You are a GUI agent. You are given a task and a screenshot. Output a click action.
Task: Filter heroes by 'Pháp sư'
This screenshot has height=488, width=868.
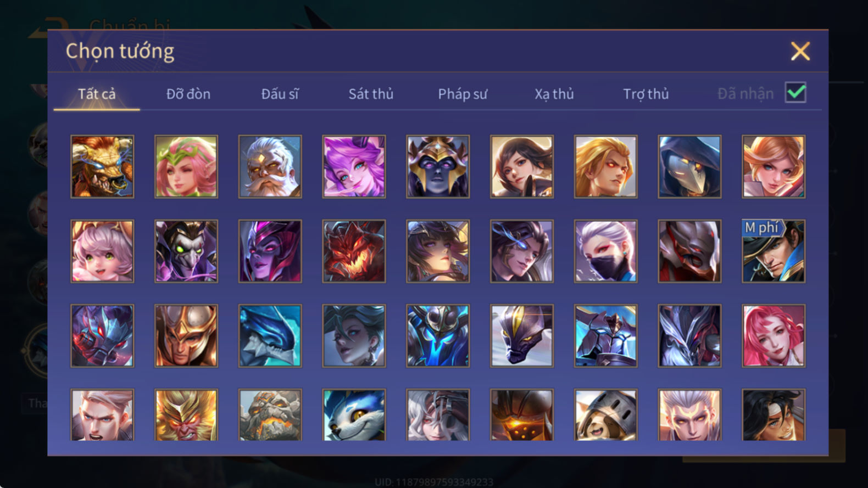463,94
